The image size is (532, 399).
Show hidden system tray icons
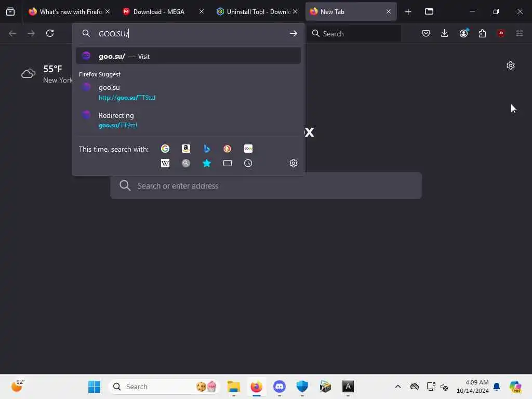point(398,387)
